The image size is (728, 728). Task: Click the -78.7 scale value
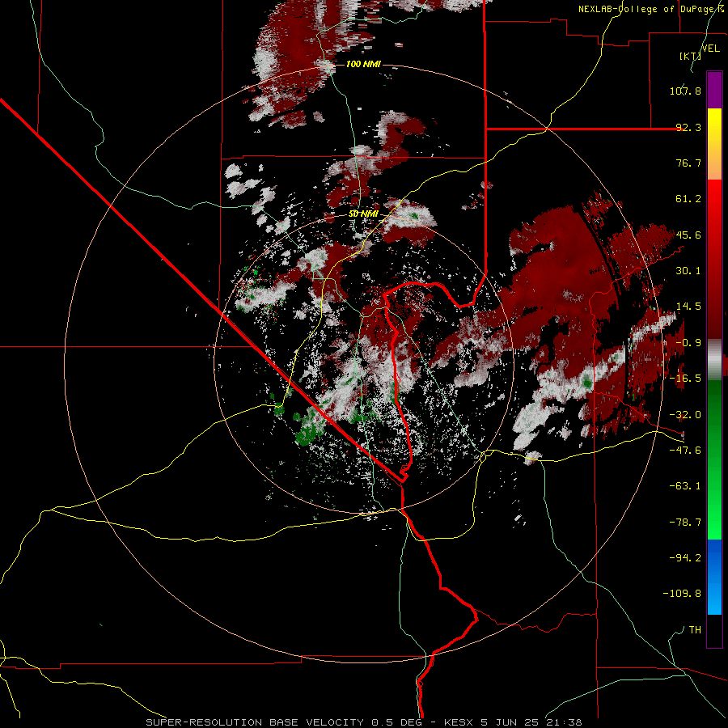[x=685, y=523]
